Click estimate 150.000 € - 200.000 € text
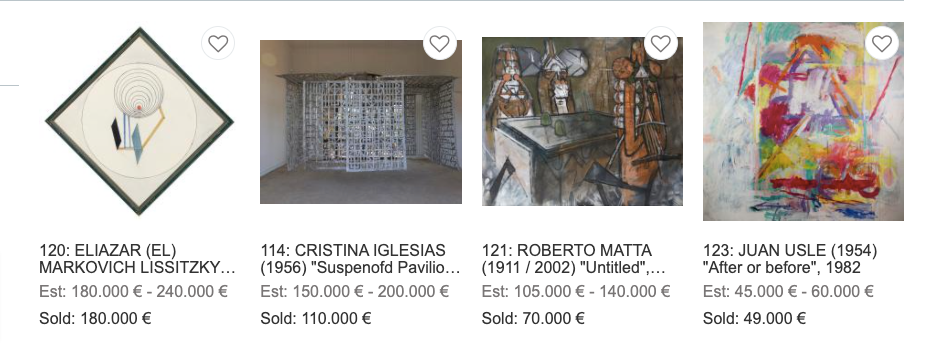The image size is (937, 360). [354, 292]
